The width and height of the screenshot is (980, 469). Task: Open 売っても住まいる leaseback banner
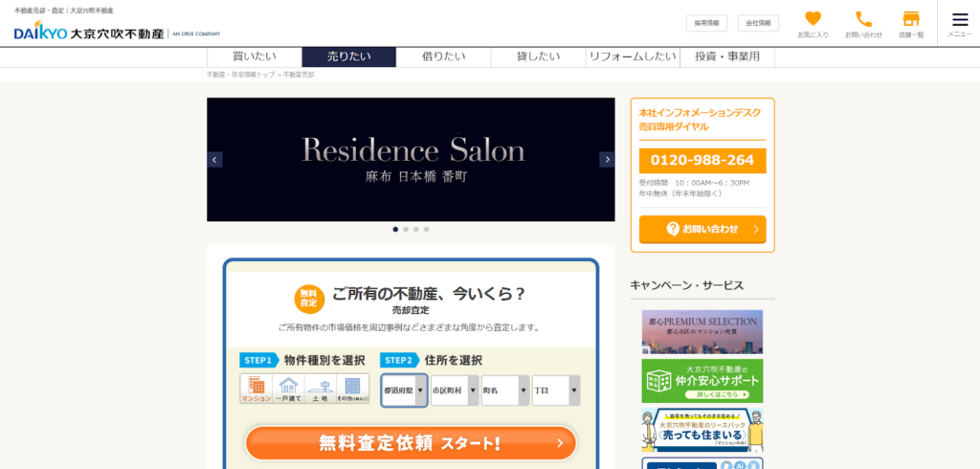(702, 430)
